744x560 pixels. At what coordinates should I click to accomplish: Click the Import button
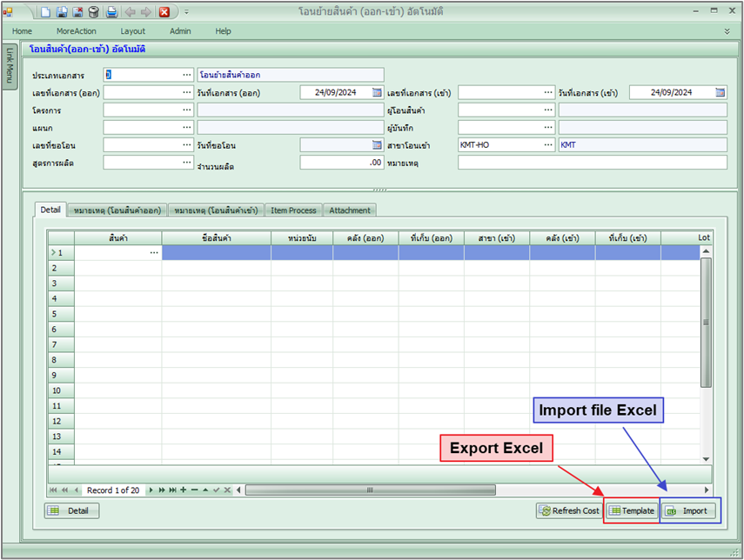(x=689, y=510)
